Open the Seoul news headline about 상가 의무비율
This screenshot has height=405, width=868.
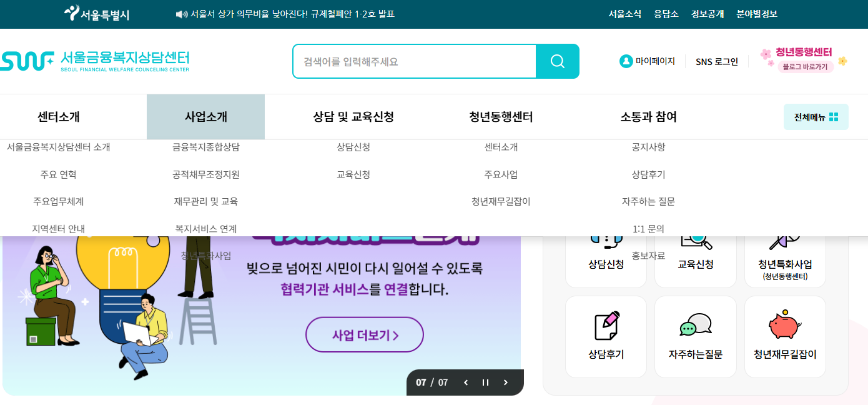click(x=292, y=14)
